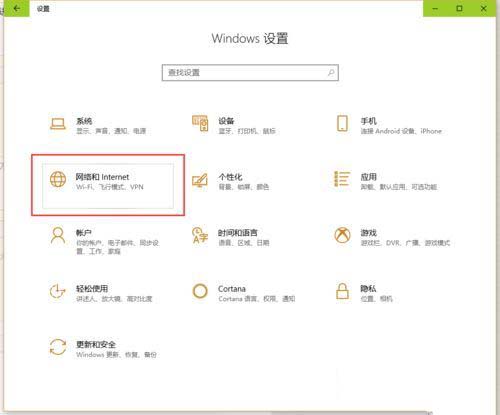
Task: Select the 设备 category label
Action: coord(226,121)
